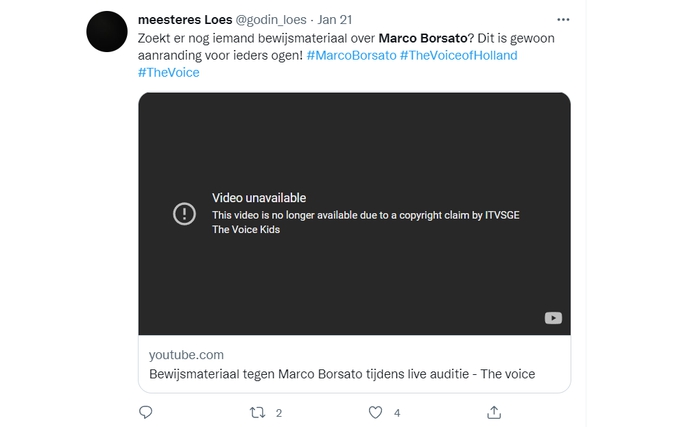
Task: Click the 'Video unavailable' heading in the player
Action: 259,198
